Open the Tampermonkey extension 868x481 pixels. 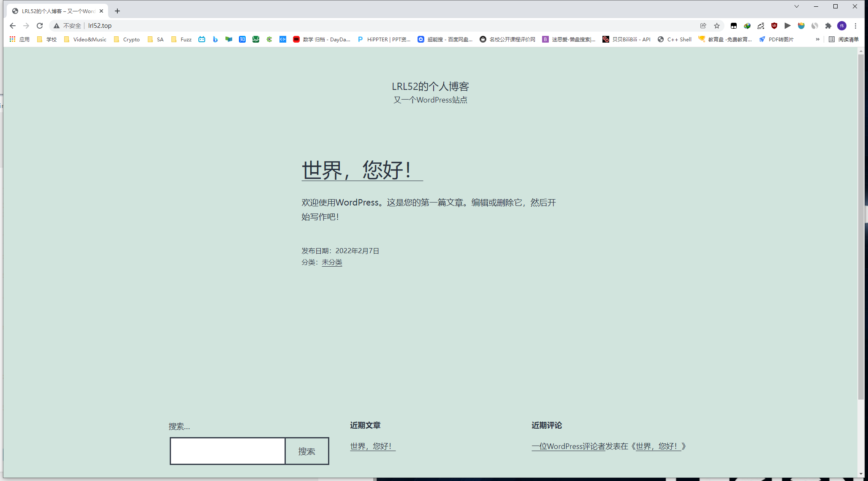[x=734, y=26]
